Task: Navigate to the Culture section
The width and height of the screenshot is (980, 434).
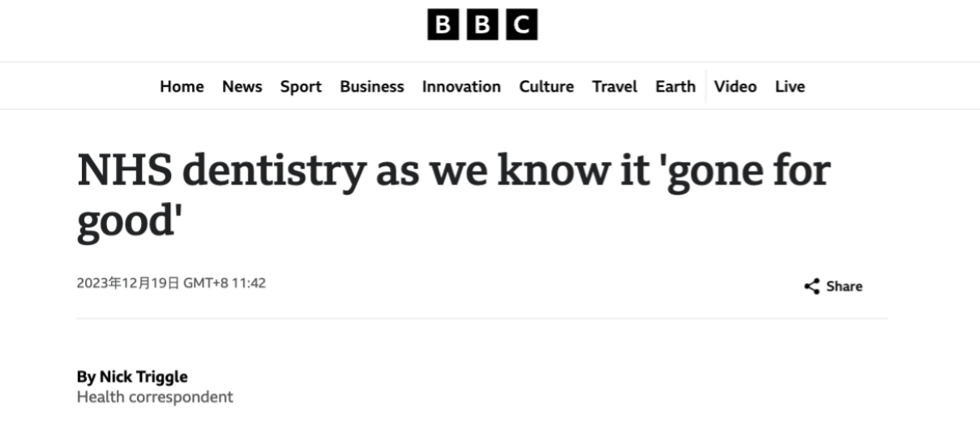Action: click(546, 87)
